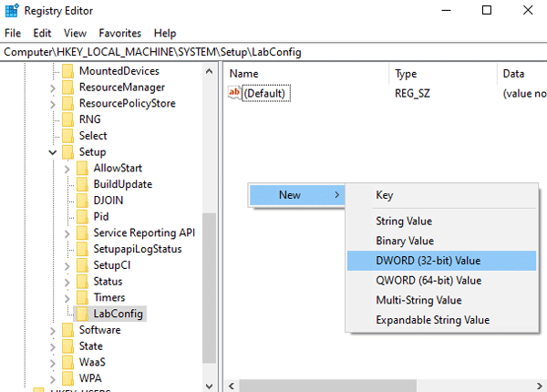Click the ResourcePolicyStore folder icon

68,104
